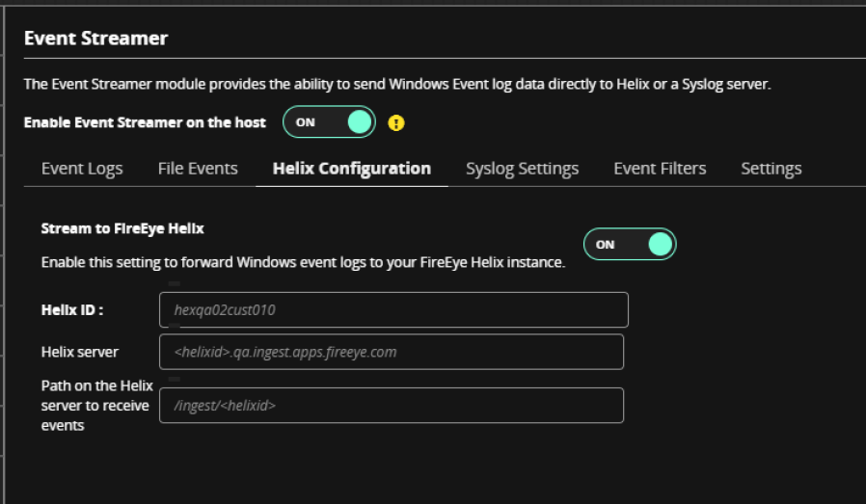Viewport: 866px width, 504px height.
Task: Click the Helix server label
Action: 80,352
